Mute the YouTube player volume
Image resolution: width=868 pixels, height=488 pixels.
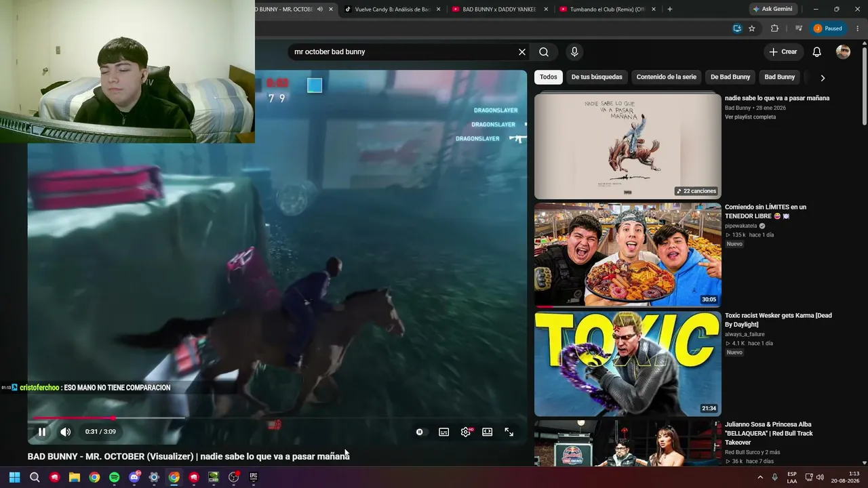pyautogui.click(x=65, y=432)
